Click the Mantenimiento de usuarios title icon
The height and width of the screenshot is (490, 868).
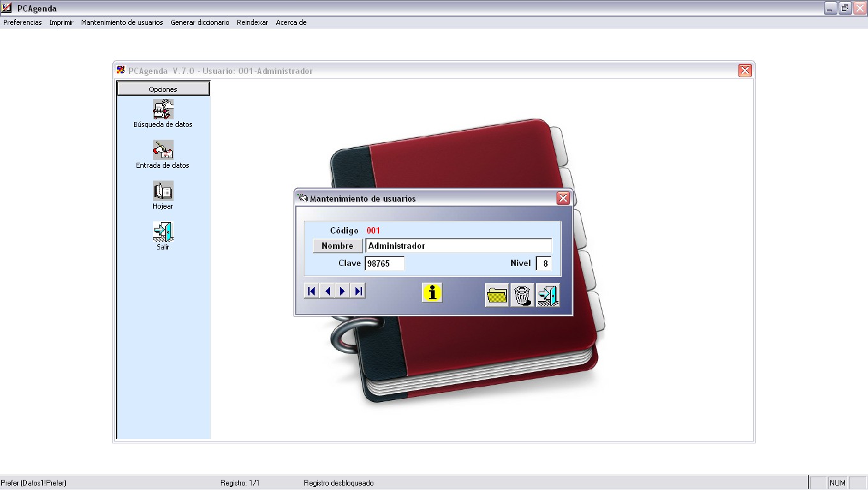click(303, 198)
